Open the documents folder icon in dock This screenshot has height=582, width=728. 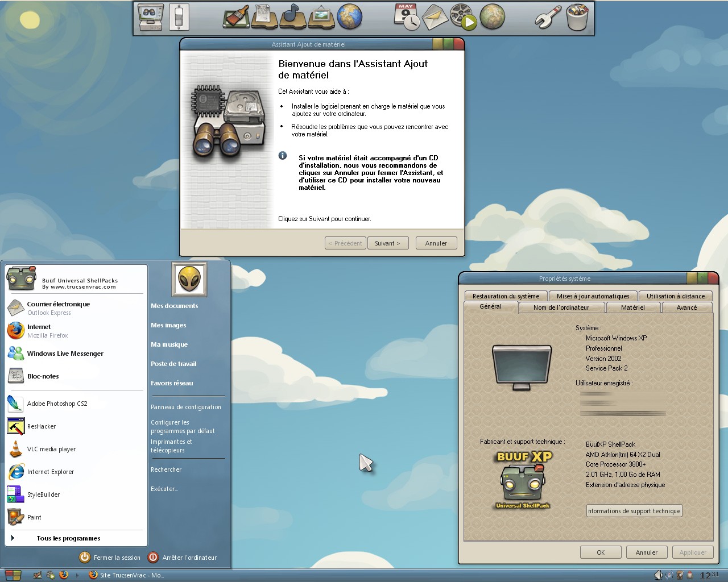pos(264,17)
